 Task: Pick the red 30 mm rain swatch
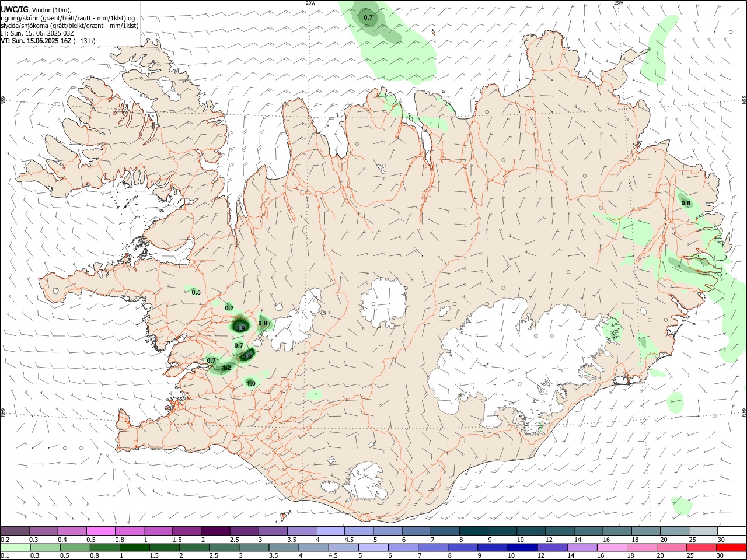[731, 548]
